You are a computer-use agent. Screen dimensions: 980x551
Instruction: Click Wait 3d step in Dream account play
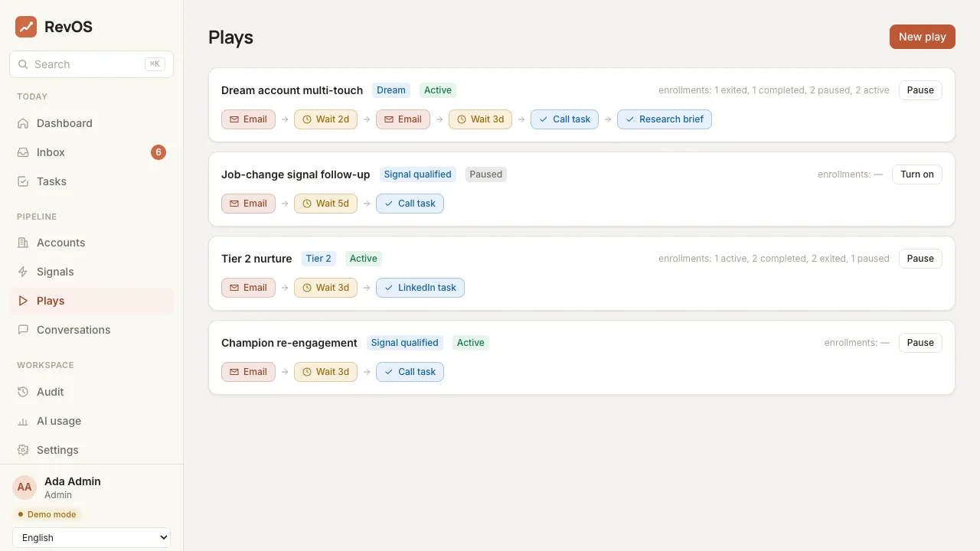[480, 119]
